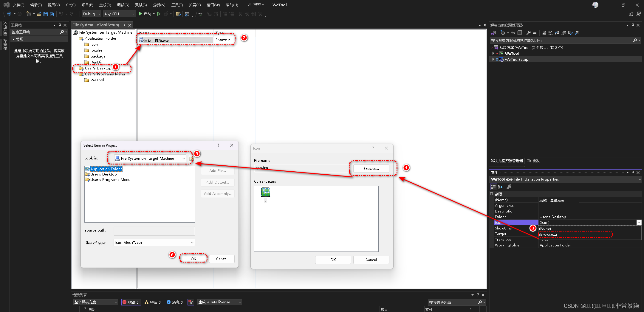Click the Live Share icon at top right
This screenshot has height=312, width=644.
(631, 14)
